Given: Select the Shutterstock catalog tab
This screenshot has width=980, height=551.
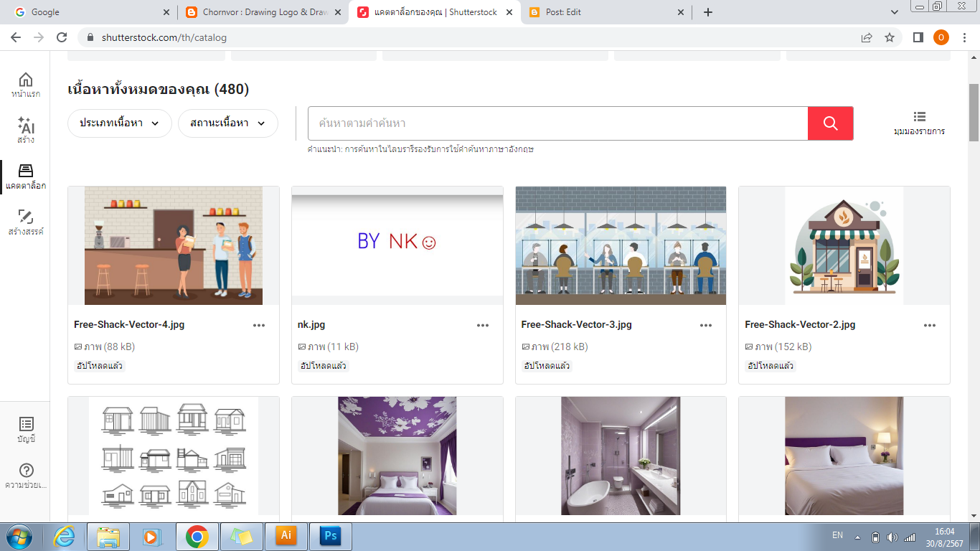Looking at the screenshot, I should pos(435,12).
